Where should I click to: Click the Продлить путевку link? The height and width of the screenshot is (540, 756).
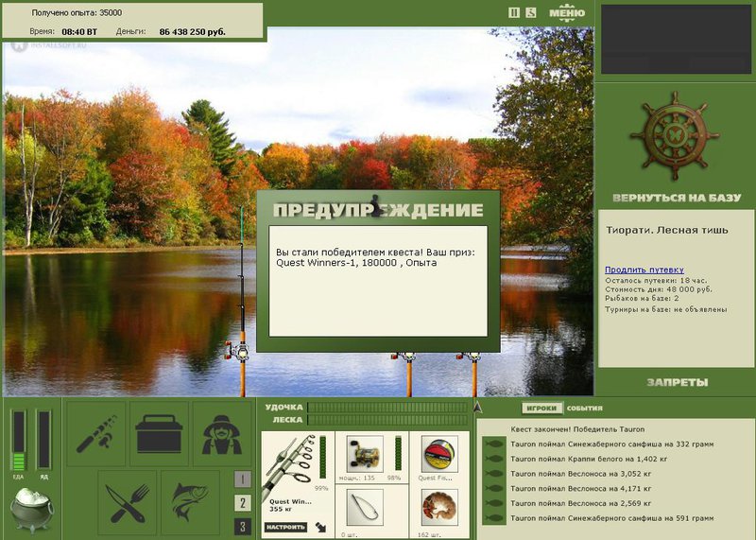coord(644,270)
